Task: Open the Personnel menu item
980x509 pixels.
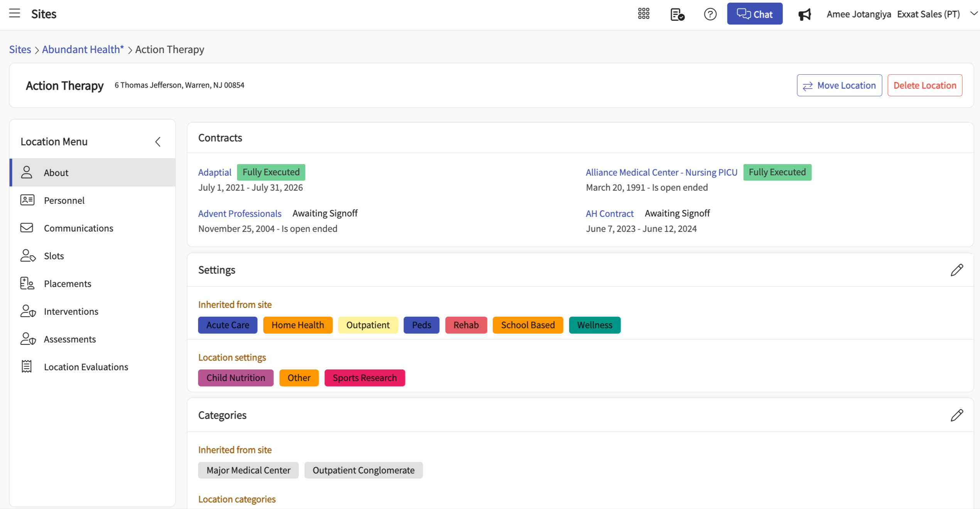Action: click(x=64, y=200)
